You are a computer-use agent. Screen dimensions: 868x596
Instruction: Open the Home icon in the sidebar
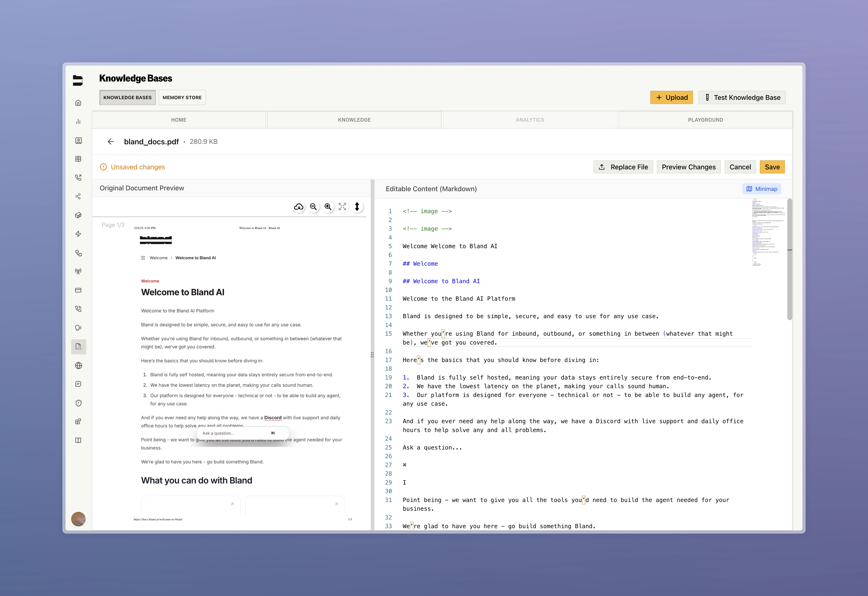[x=78, y=103]
